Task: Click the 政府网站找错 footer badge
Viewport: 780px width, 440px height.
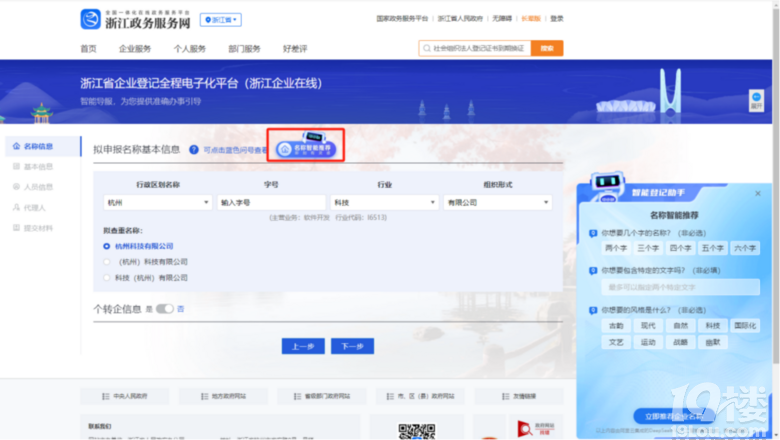Action: coord(535,429)
